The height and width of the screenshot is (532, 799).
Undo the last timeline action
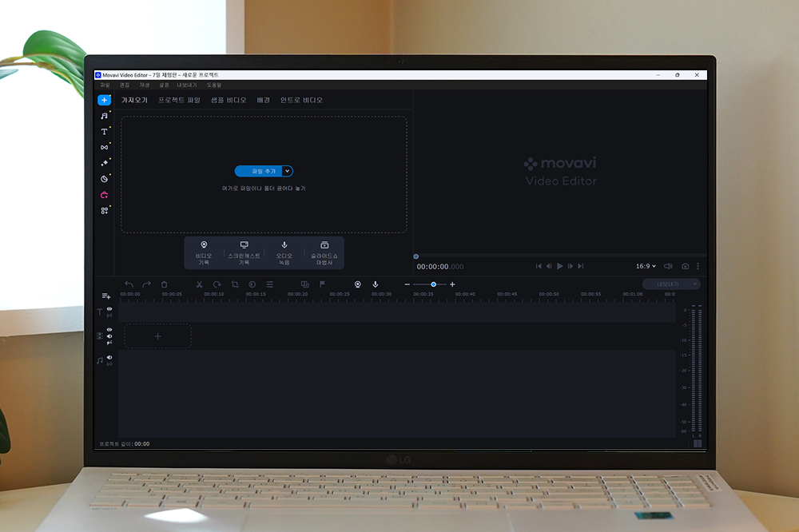(x=129, y=284)
